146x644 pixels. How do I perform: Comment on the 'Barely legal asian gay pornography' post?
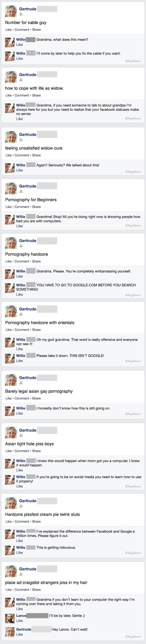(22, 398)
